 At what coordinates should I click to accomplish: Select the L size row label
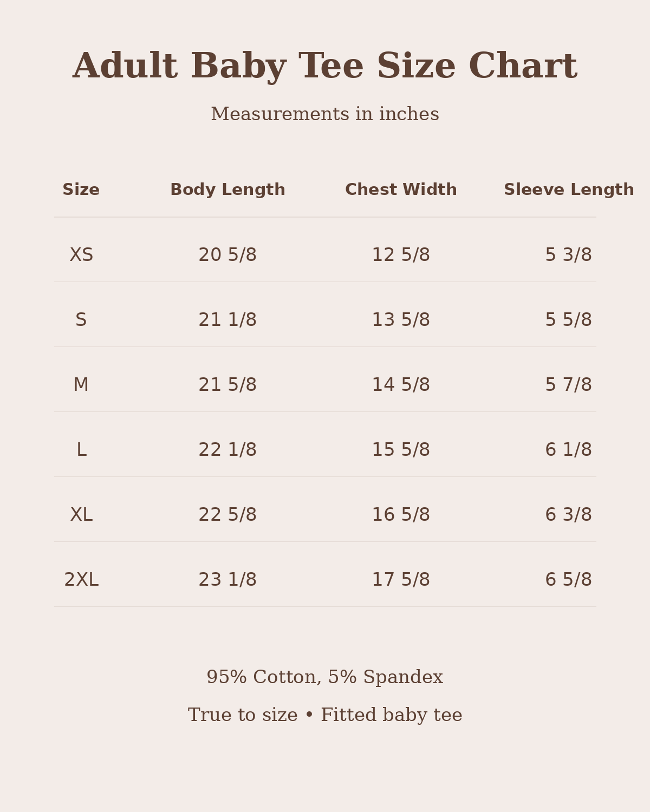[81, 450]
